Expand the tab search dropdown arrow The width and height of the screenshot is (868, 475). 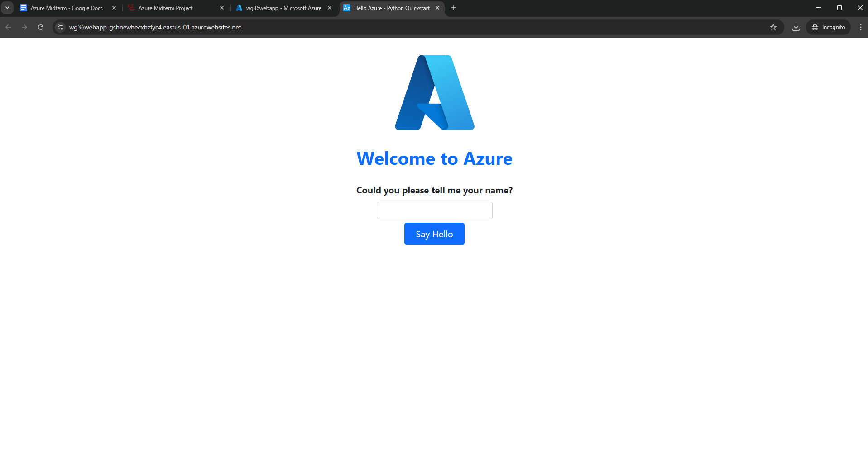tap(7, 8)
